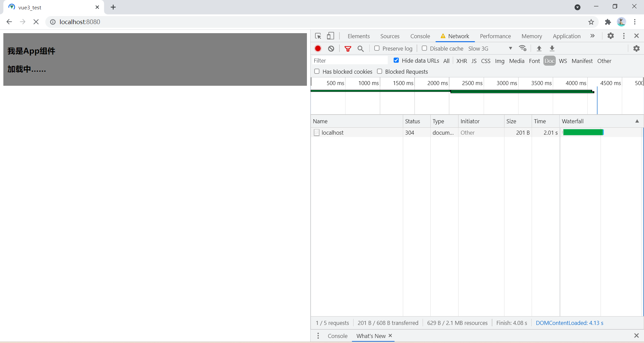This screenshot has height=343, width=644.
Task: Stop recording the network log
Action: pos(318,48)
